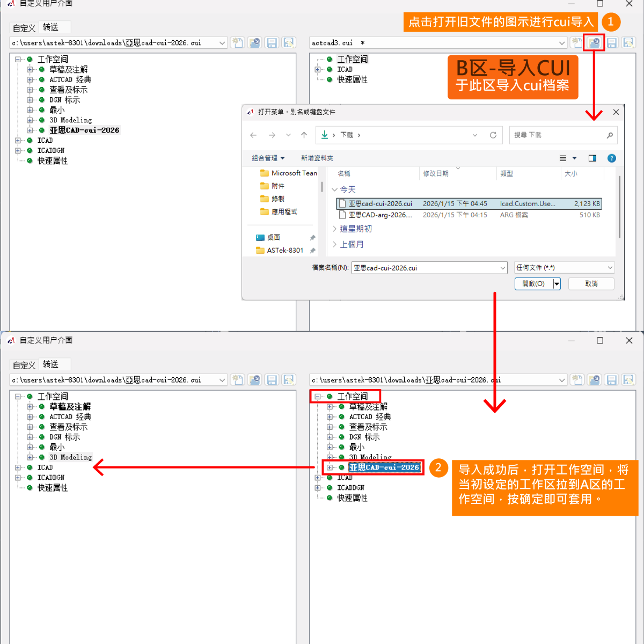Image resolution: width=644 pixels, height=644 pixels.
Task: Open help in the file dialog
Action: pos(611,158)
